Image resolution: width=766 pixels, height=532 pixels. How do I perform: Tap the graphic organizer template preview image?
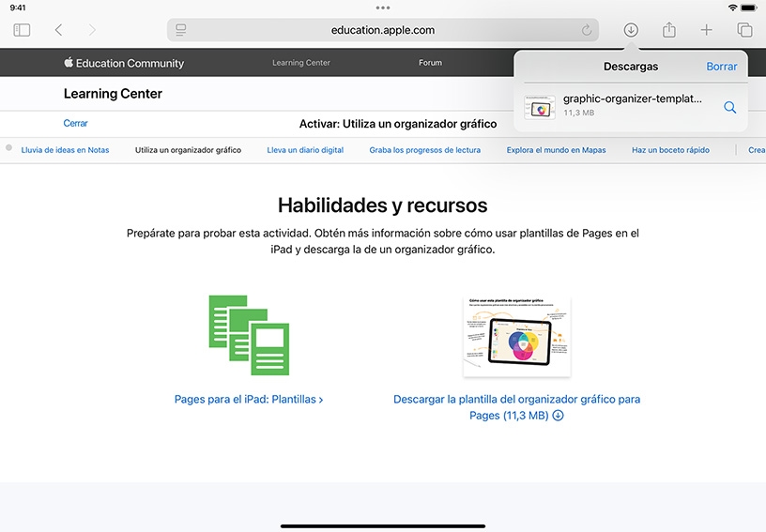coord(517,336)
